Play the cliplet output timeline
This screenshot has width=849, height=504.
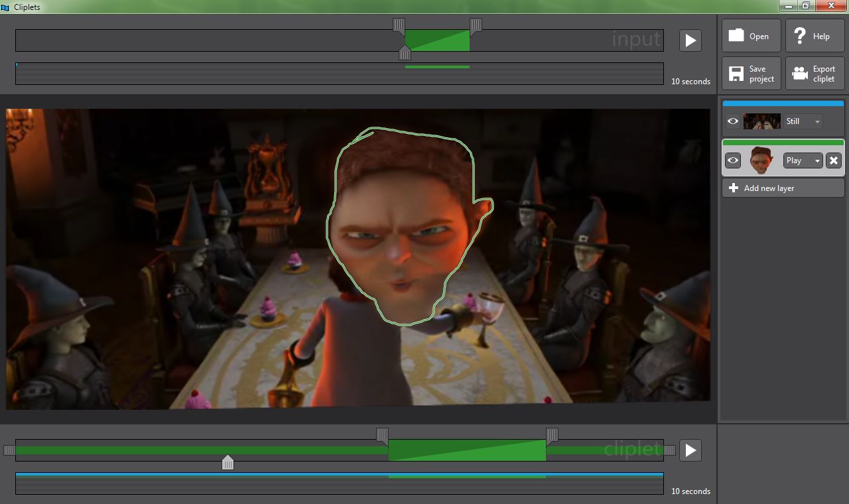coord(690,450)
